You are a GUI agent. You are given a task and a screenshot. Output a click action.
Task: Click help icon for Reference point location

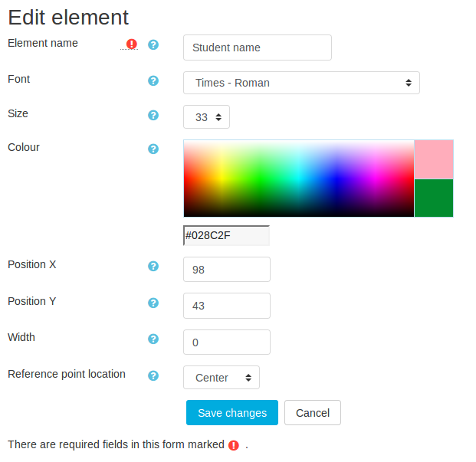click(x=153, y=375)
